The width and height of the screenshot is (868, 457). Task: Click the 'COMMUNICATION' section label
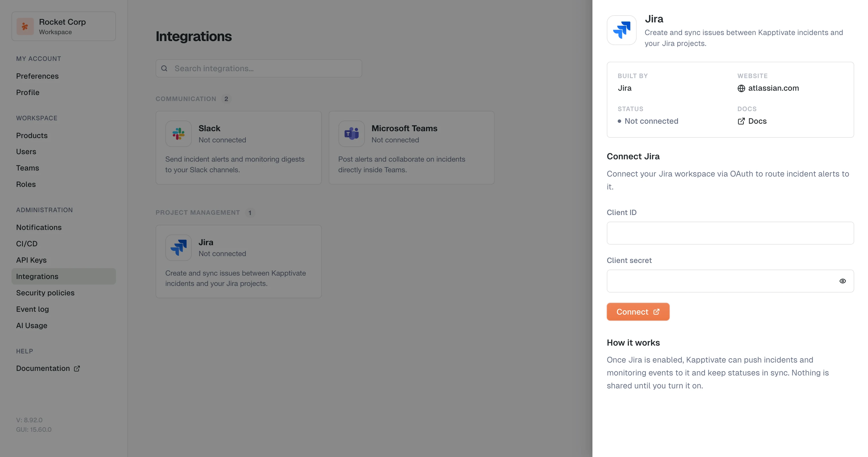click(186, 99)
